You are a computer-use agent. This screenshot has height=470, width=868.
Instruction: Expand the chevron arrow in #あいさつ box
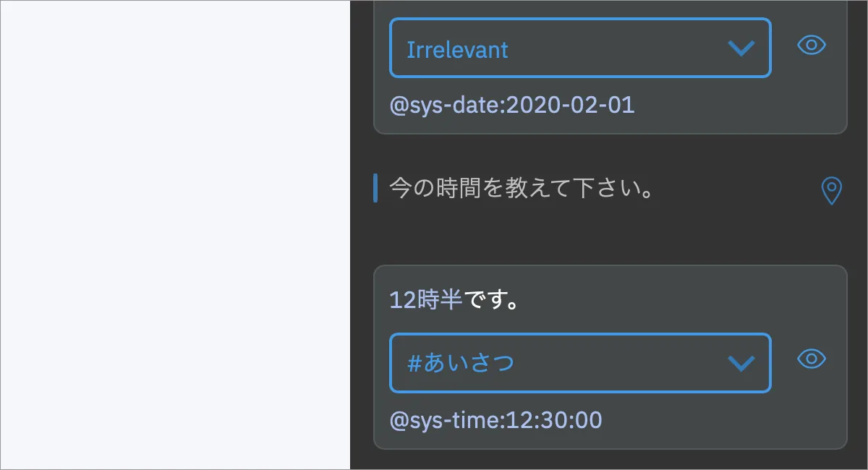coord(741,363)
